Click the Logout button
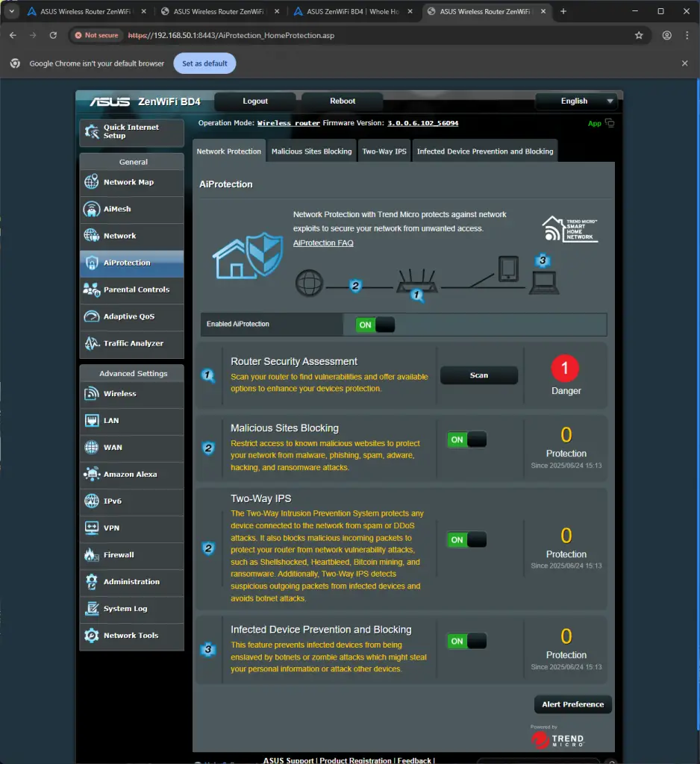 pyautogui.click(x=255, y=101)
